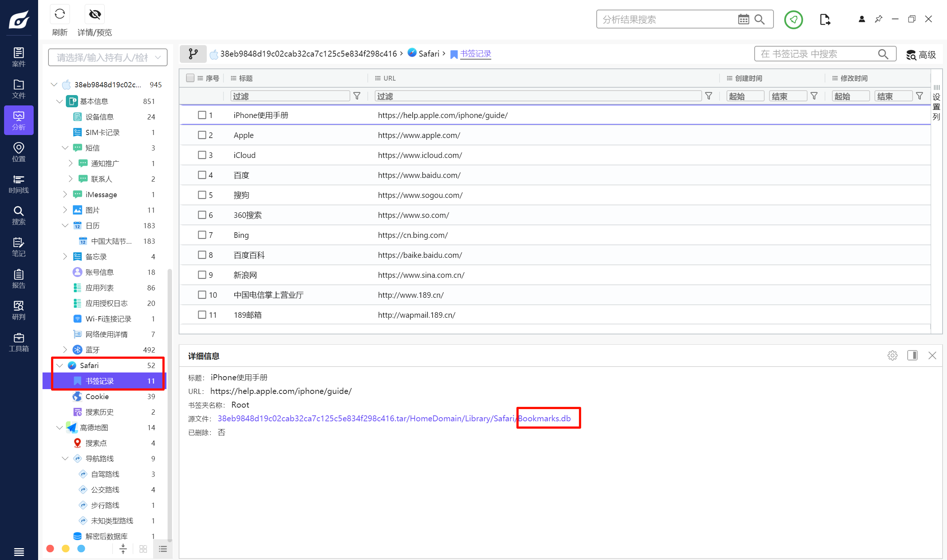The height and width of the screenshot is (560, 947).
Task: Open the 时间线 sidebar section
Action: pyautogui.click(x=18, y=184)
